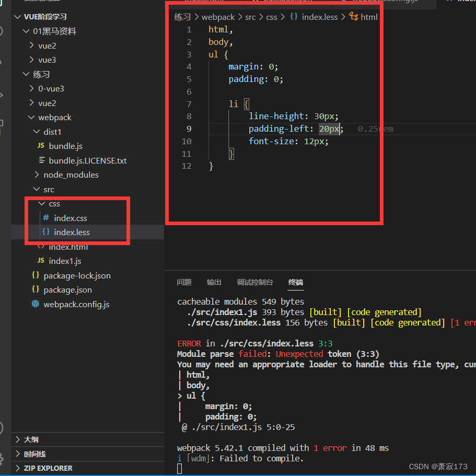Open index.css file
Screen dimensions: 476x476
[71, 218]
